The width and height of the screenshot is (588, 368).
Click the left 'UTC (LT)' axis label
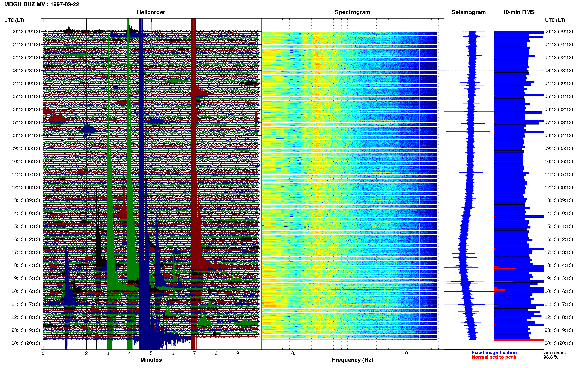pos(14,20)
